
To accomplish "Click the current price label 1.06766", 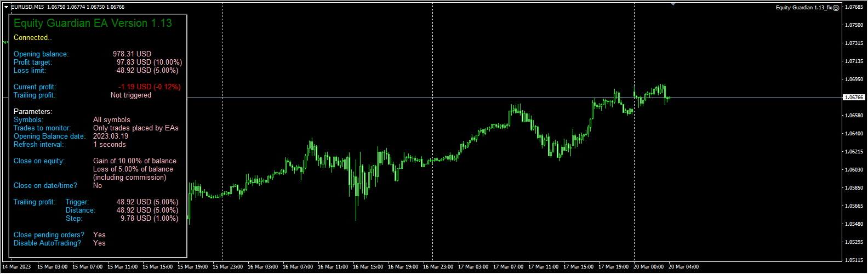I will pyautogui.click(x=854, y=97).
